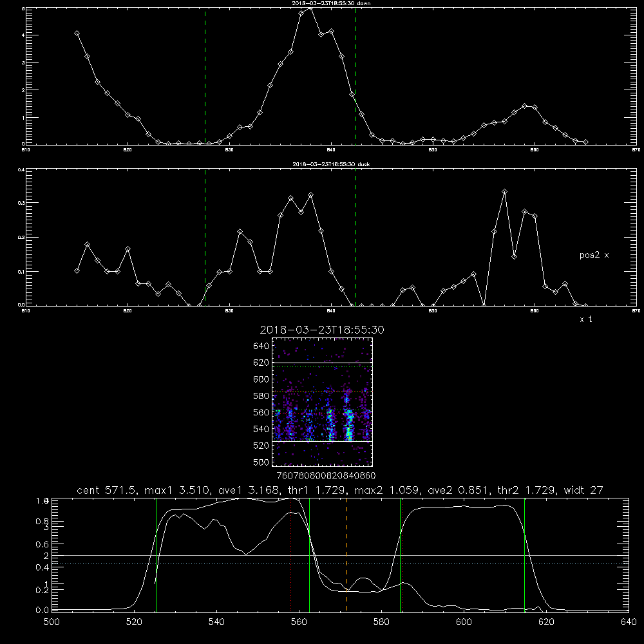Viewport: 644px width, 644px height.
Task: Click the right green dashed line in dawn plot
Action: coord(355,76)
